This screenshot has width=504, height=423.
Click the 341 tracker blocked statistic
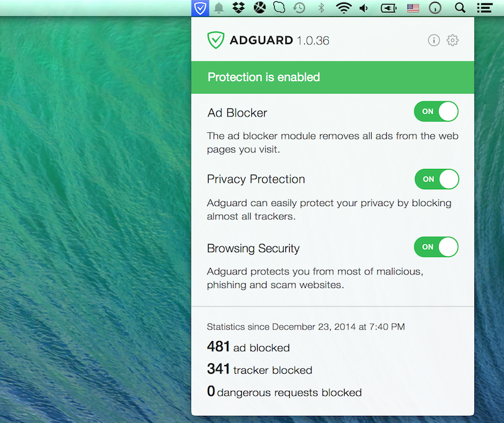[260, 369]
